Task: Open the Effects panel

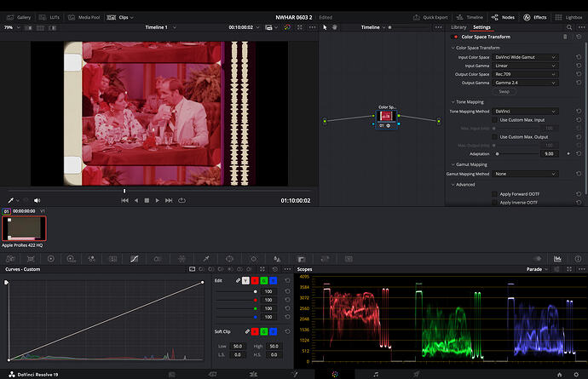Action: point(535,16)
